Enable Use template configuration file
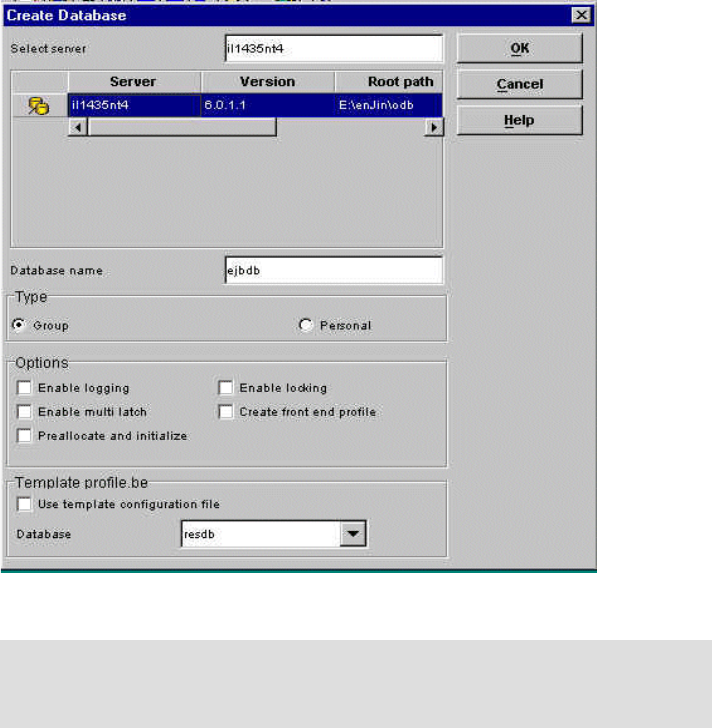712x728 pixels. [24, 504]
